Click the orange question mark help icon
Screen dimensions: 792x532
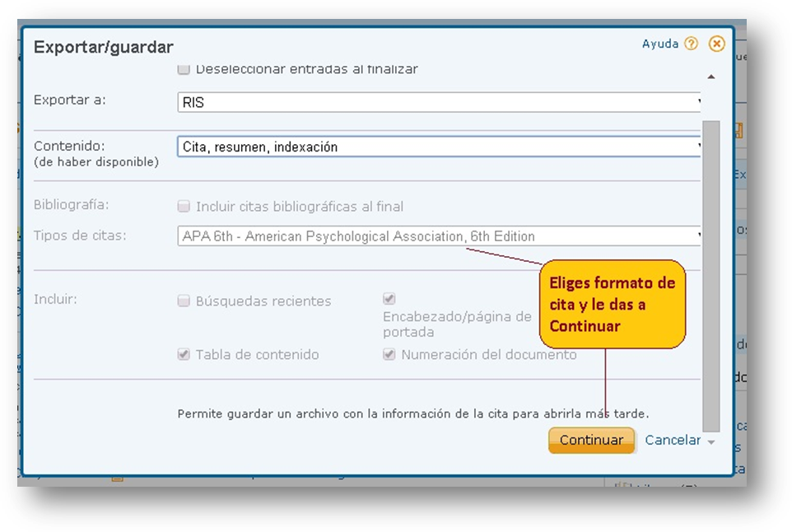tap(691, 44)
